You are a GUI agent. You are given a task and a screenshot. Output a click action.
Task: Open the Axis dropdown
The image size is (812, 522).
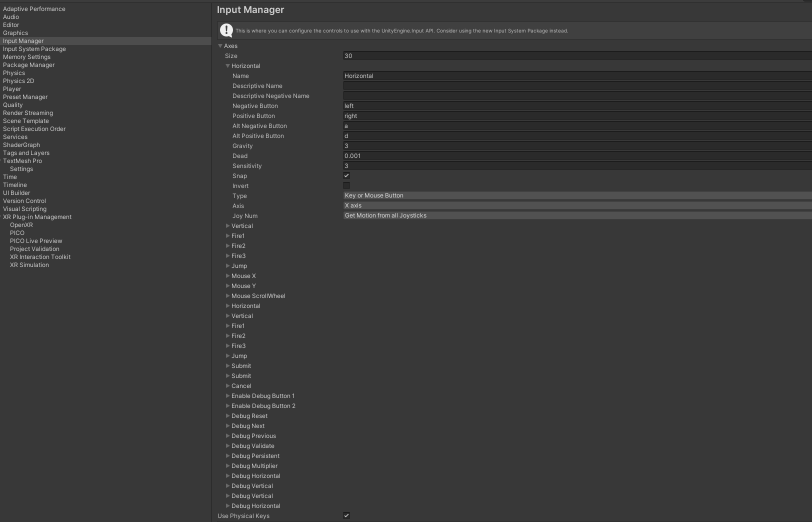click(577, 205)
